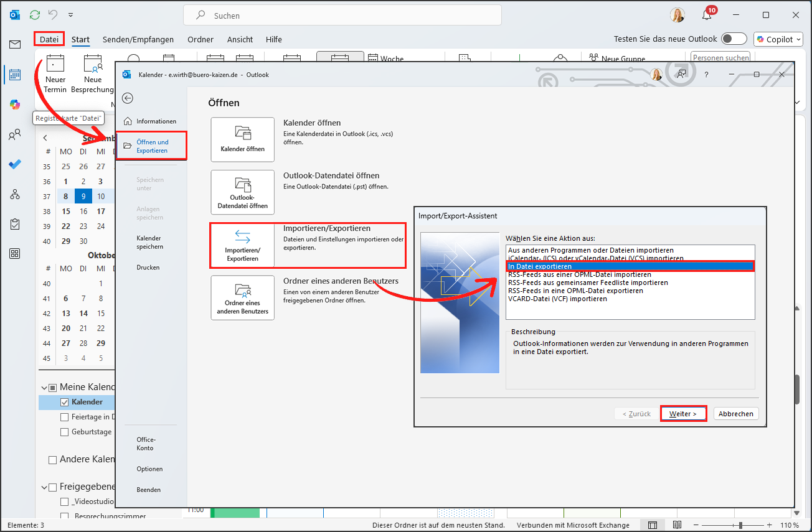Open Tasks clipboard icon in sidebar
Screen dimensions: 812x532
pyautogui.click(x=15, y=224)
